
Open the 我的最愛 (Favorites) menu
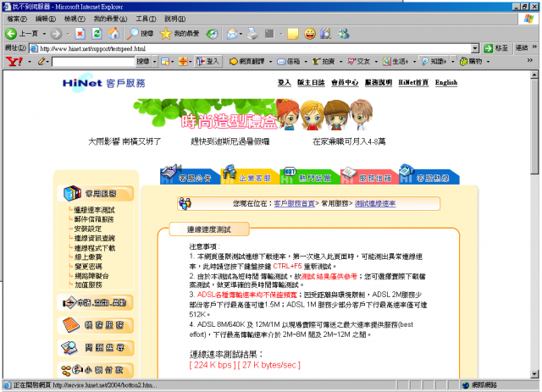(x=110, y=19)
